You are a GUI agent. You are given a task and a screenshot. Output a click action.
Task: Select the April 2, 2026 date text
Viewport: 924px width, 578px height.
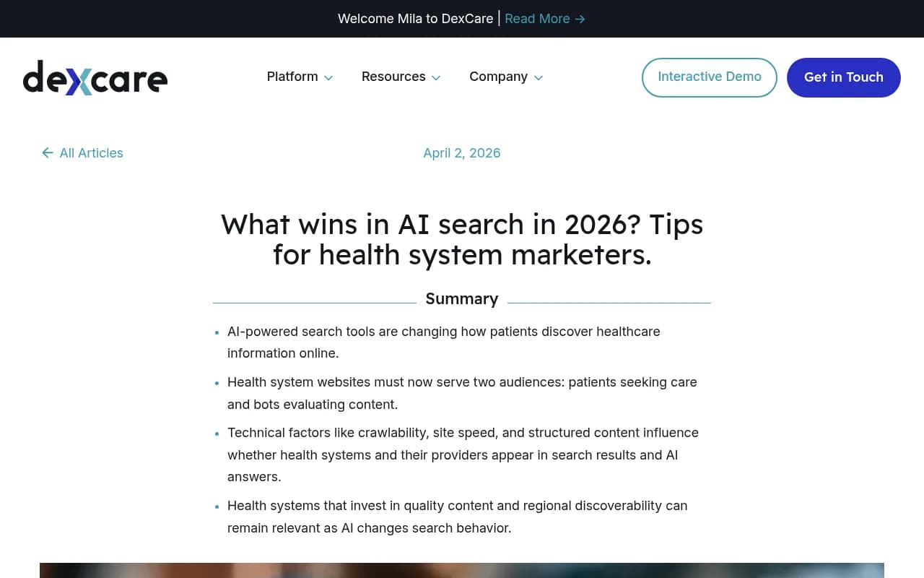click(x=462, y=152)
